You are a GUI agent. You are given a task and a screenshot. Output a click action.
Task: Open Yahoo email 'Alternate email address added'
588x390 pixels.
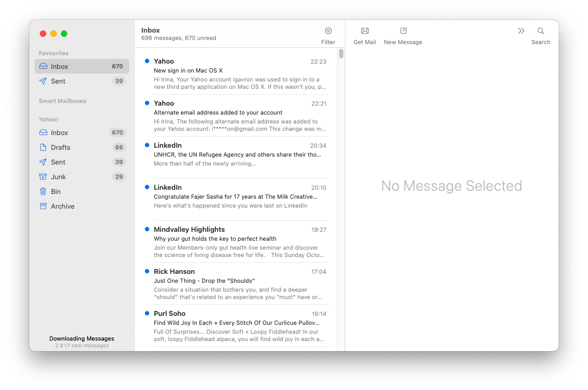pyautogui.click(x=236, y=116)
